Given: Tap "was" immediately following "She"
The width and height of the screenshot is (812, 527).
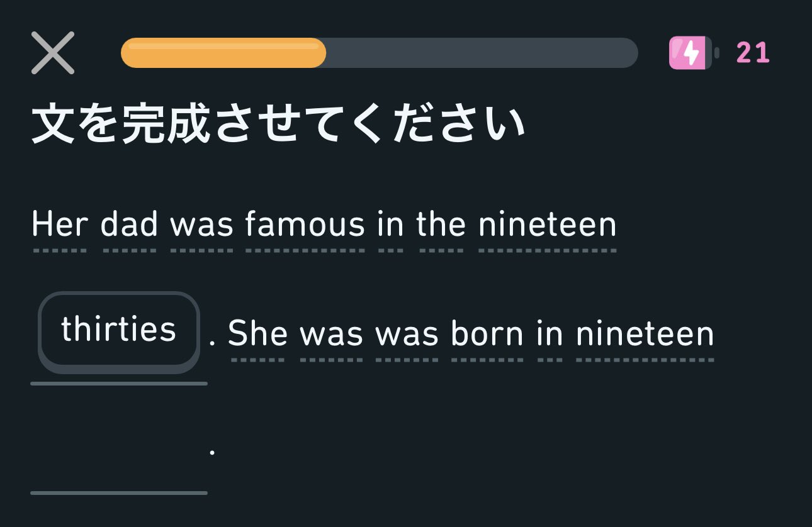Looking at the screenshot, I should 331,333.
